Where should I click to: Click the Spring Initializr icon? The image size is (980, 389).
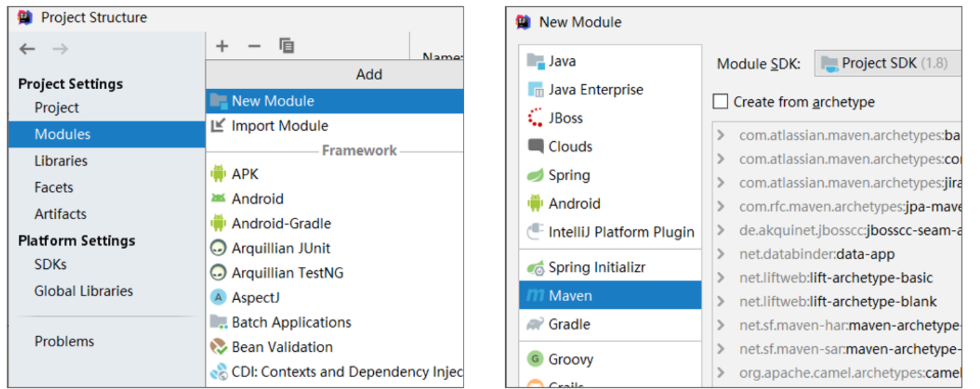tap(535, 268)
